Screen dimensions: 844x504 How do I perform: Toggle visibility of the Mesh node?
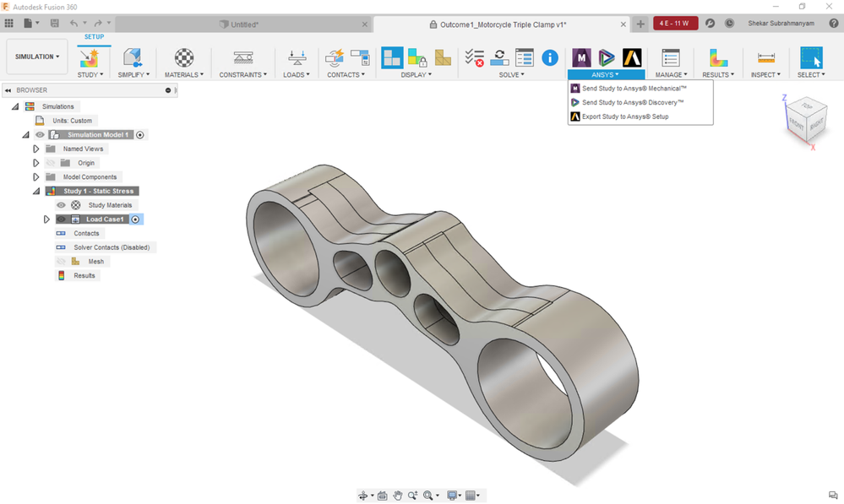click(61, 262)
